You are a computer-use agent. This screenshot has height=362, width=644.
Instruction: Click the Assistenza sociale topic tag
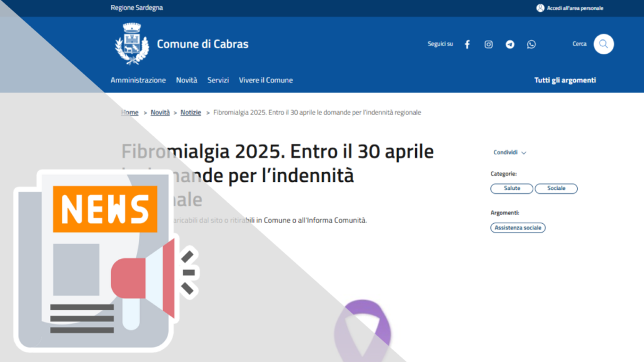click(518, 228)
